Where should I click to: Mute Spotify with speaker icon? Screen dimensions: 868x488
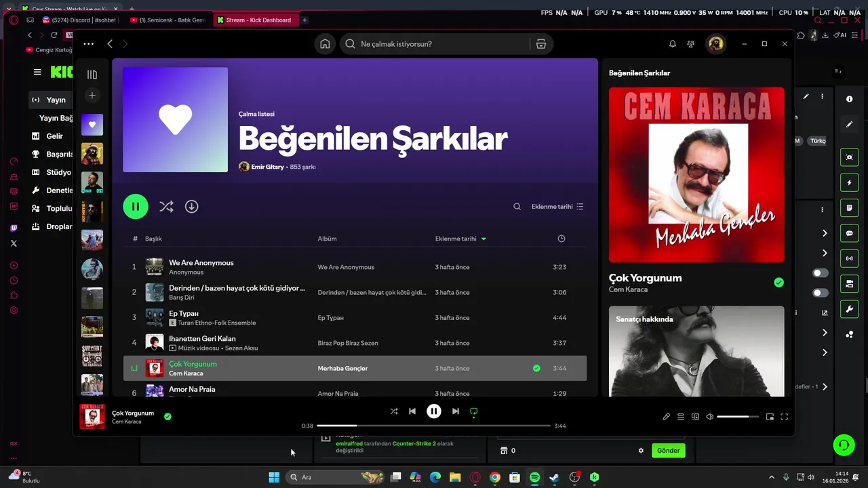(709, 417)
